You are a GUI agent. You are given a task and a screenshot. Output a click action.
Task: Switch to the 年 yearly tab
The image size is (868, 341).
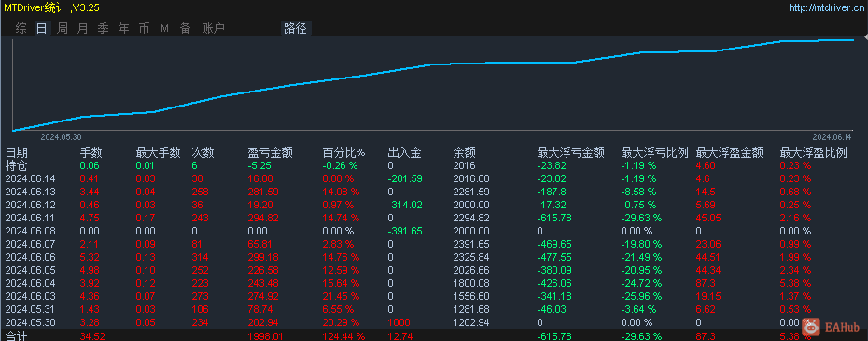(x=124, y=28)
